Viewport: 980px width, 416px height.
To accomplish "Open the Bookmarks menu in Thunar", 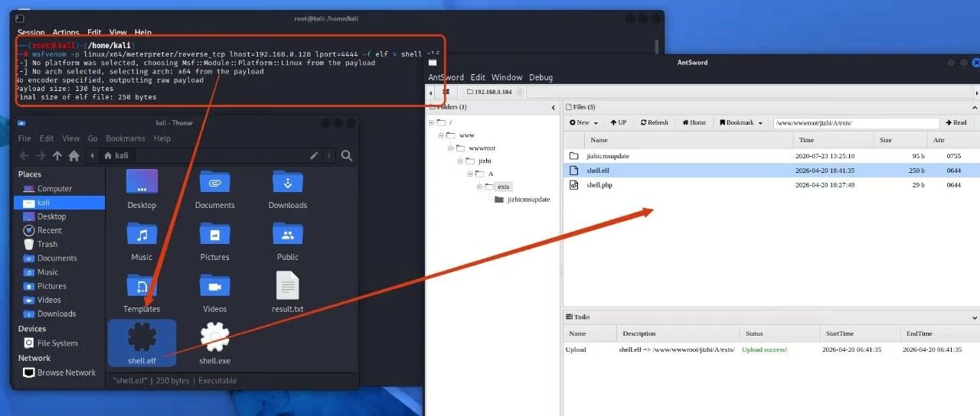I will click(x=126, y=138).
